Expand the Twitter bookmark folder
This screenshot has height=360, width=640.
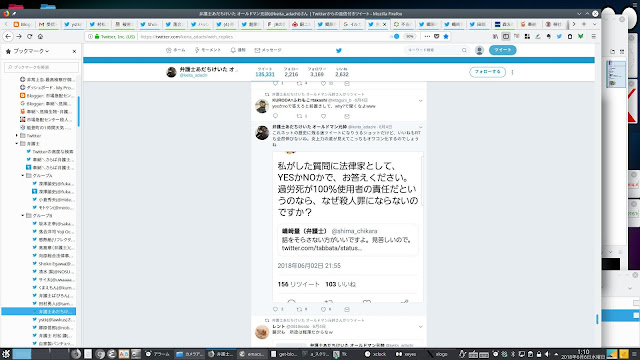point(17,136)
